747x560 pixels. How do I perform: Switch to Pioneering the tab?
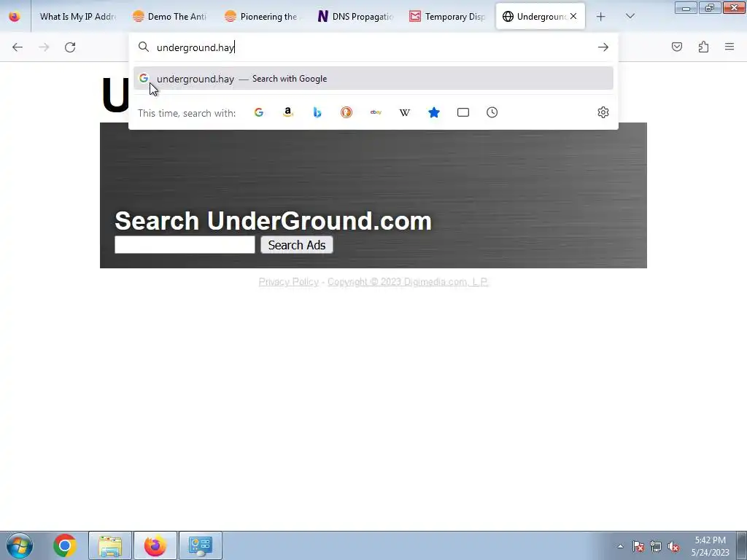(x=263, y=17)
